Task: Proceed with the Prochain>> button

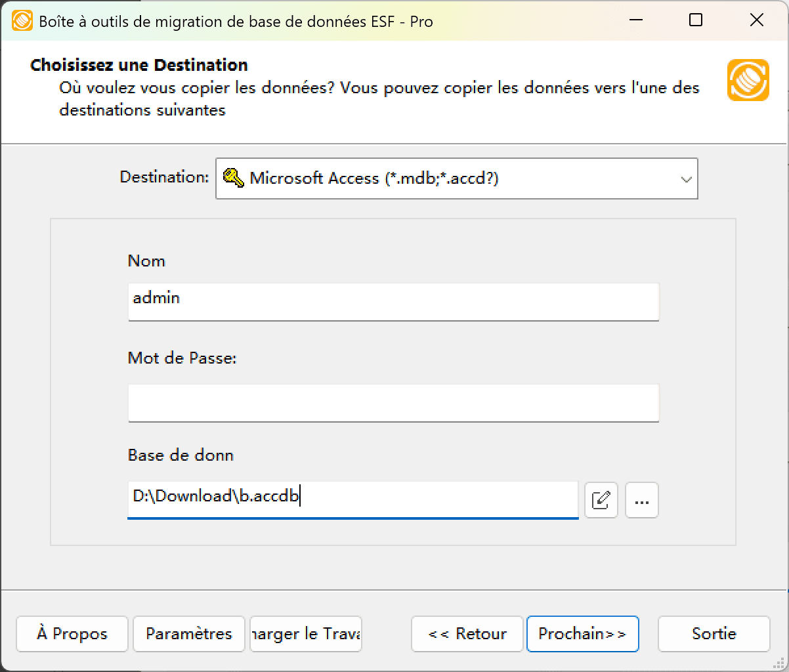Action: [582, 634]
